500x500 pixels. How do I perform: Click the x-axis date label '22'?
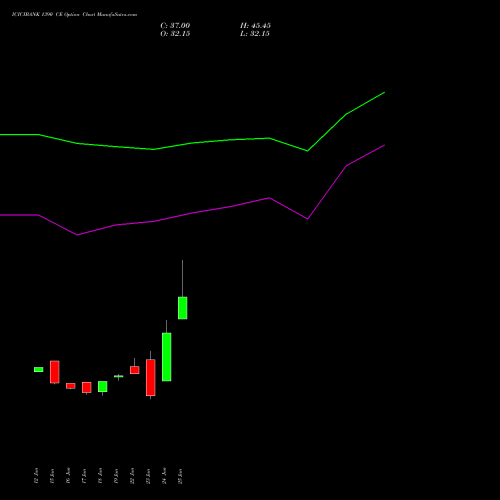(132, 476)
